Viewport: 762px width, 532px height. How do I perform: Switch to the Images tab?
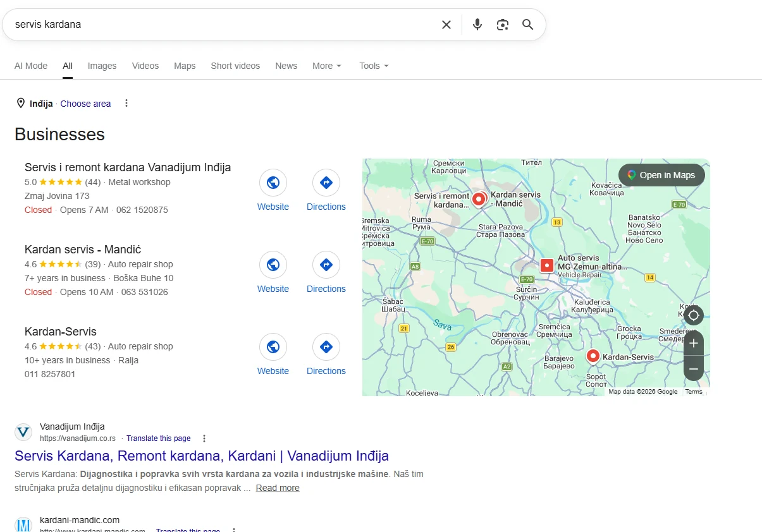coord(102,66)
